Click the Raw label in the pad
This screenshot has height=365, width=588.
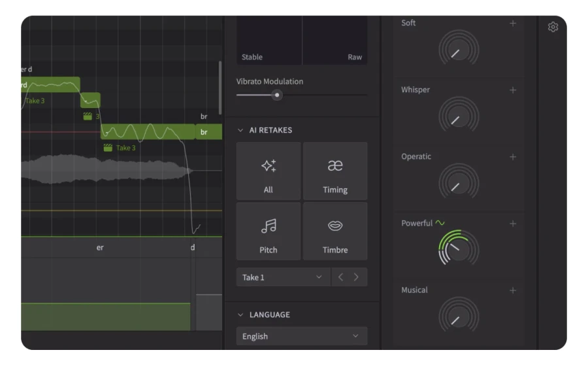pyautogui.click(x=354, y=57)
